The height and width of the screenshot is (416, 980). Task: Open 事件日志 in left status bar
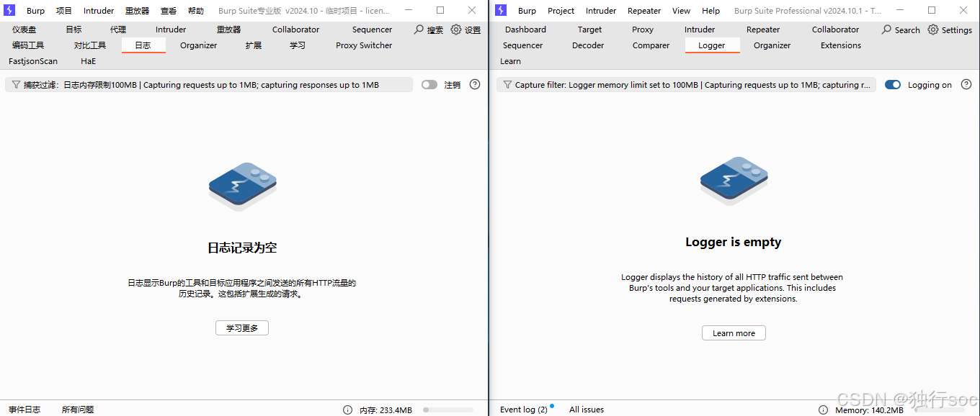coord(24,410)
